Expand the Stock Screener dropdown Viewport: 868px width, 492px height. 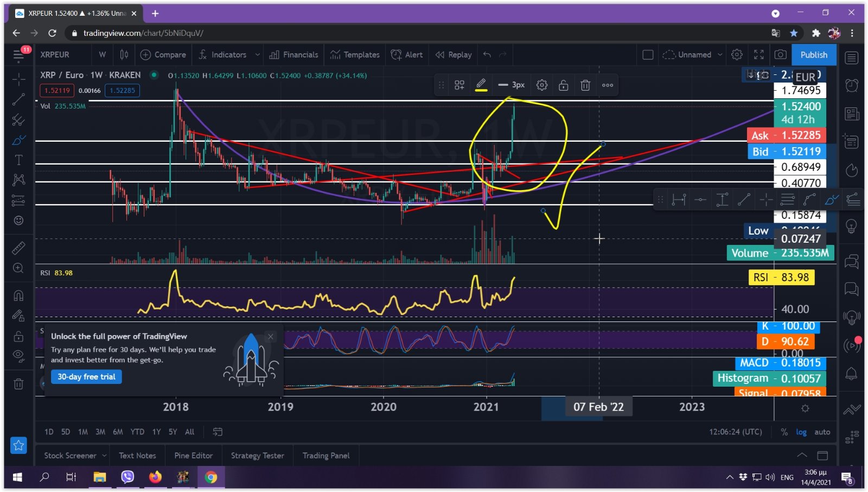click(105, 456)
